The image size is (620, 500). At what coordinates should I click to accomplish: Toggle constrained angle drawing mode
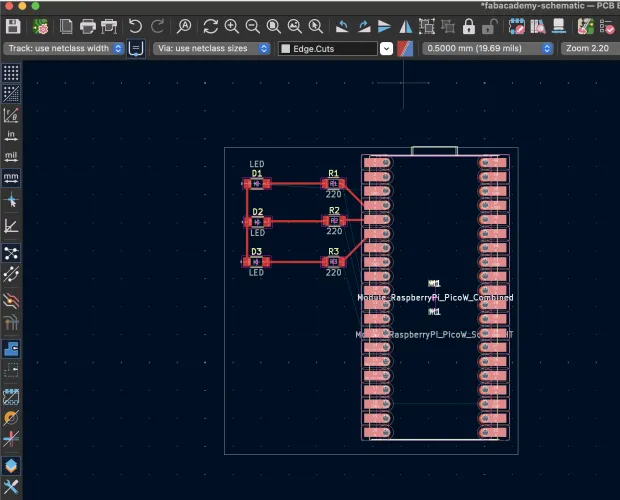click(11, 226)
